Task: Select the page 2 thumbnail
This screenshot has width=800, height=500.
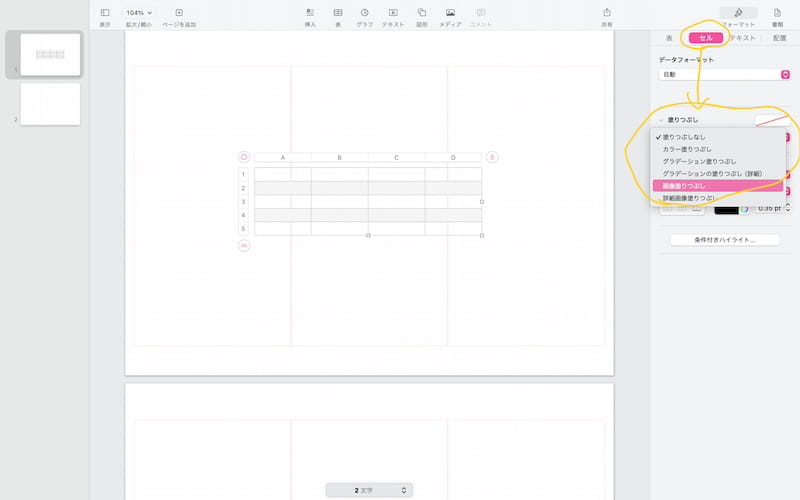Action: [x=50, y=104]
